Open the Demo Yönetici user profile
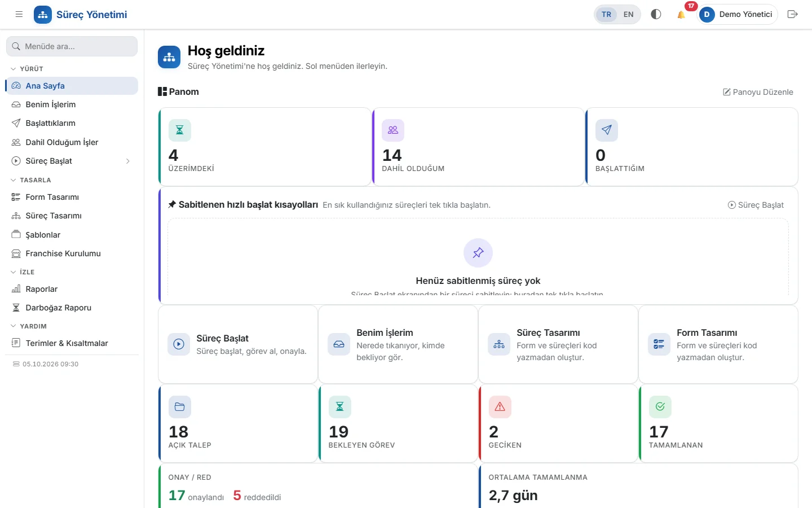 pos(738,14)
